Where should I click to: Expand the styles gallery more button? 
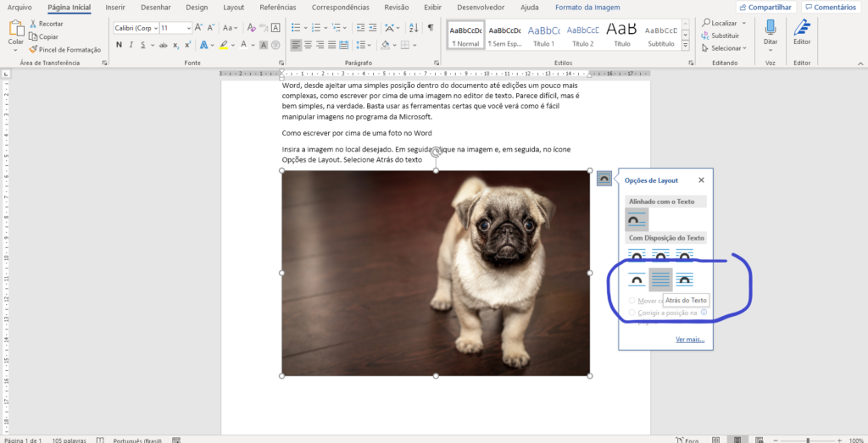(x=685, y=46)
